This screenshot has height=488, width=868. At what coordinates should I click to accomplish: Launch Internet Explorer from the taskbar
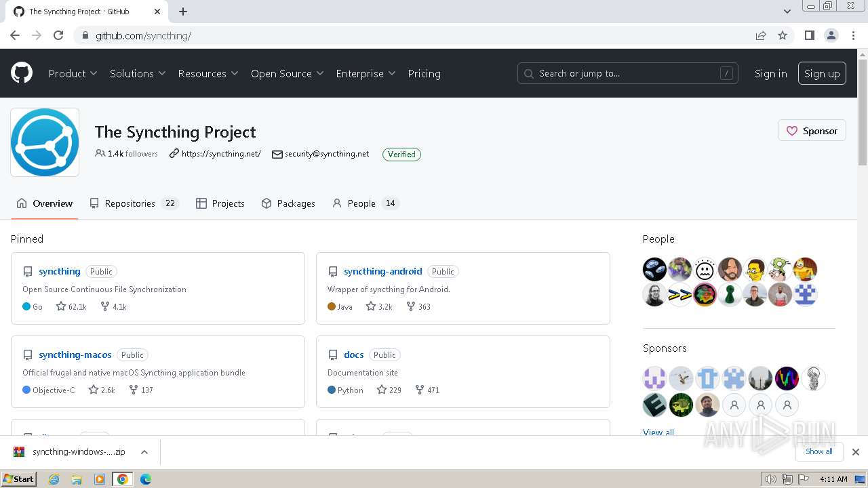click(x=54, y=479)
